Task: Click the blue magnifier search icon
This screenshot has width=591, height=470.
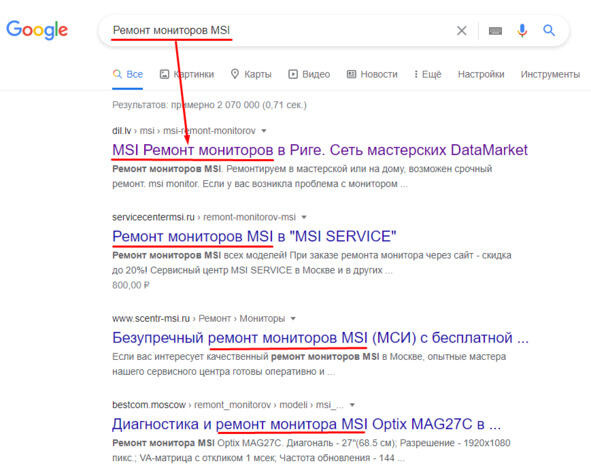Action: tap(549, 30)
